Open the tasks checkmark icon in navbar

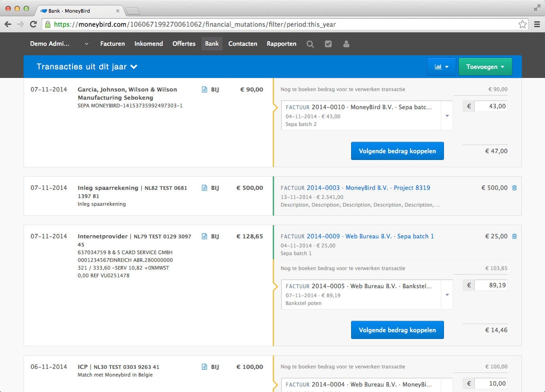tap(328, 44)
